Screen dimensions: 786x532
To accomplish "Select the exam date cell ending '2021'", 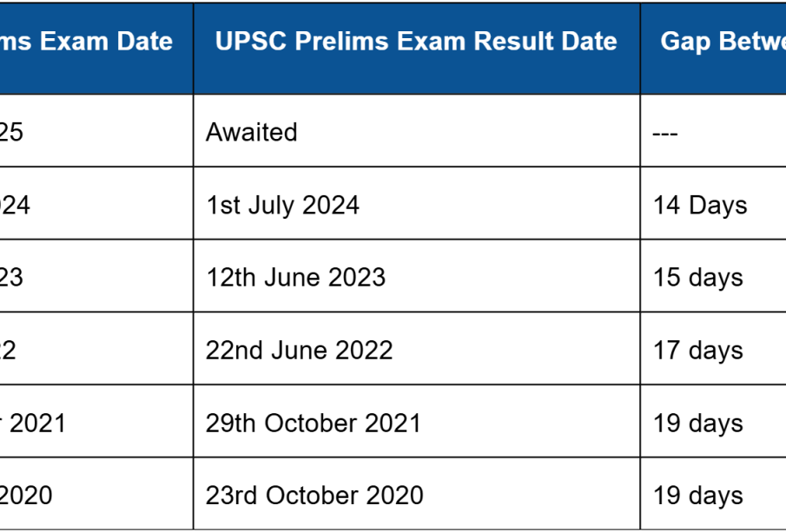I will 96,421.
